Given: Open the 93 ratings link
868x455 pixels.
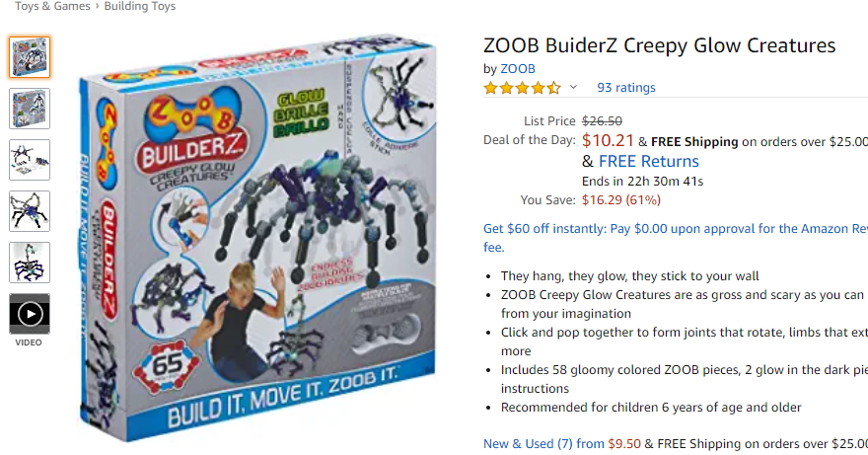Looking at the screenshot, I should (x=626, y=88).
